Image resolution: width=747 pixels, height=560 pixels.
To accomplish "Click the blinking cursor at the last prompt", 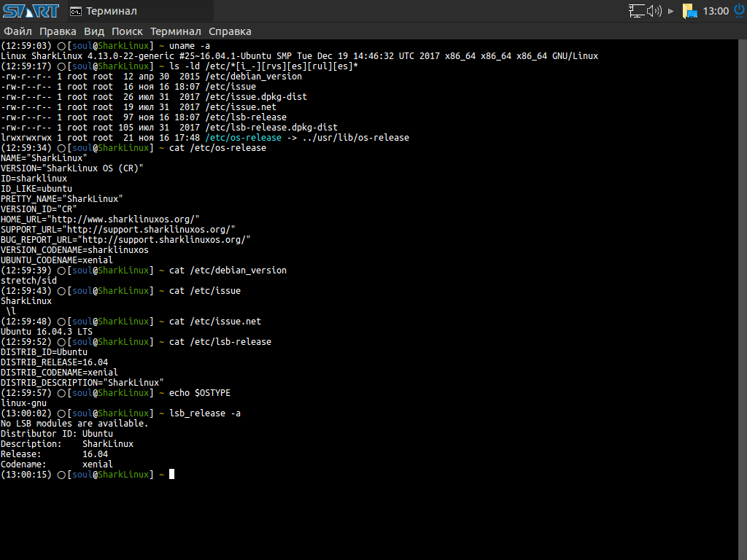I will point(172,474).
